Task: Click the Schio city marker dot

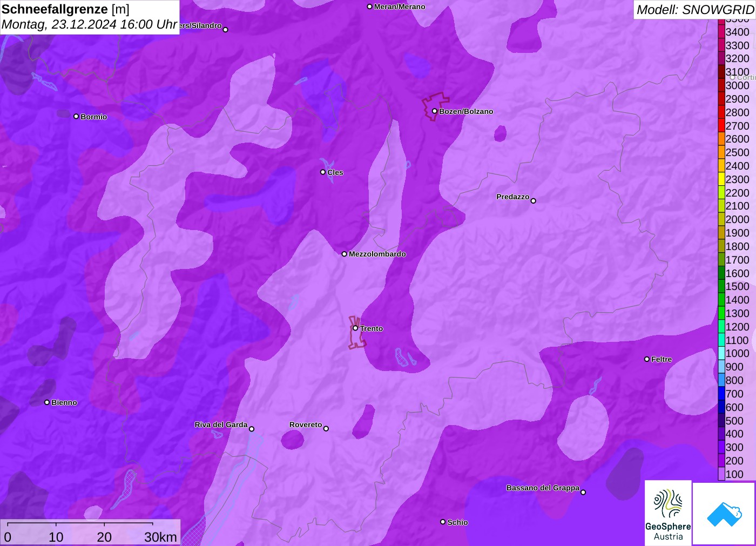Action: pyautogui.click(x=443, y=522)
